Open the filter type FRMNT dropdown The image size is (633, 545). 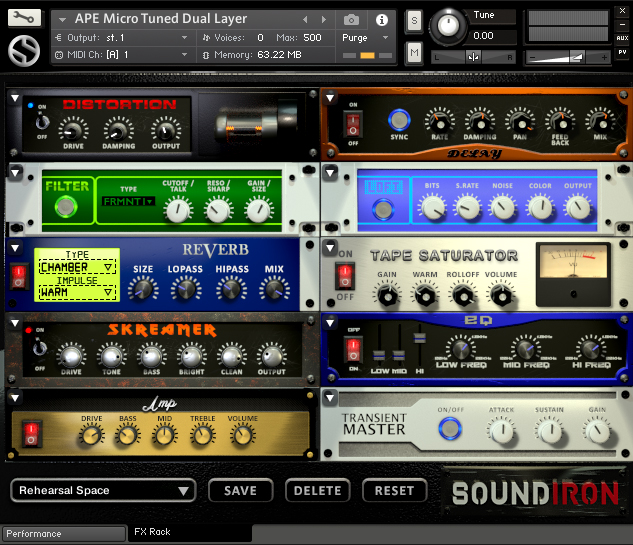(x=128, y=201)
